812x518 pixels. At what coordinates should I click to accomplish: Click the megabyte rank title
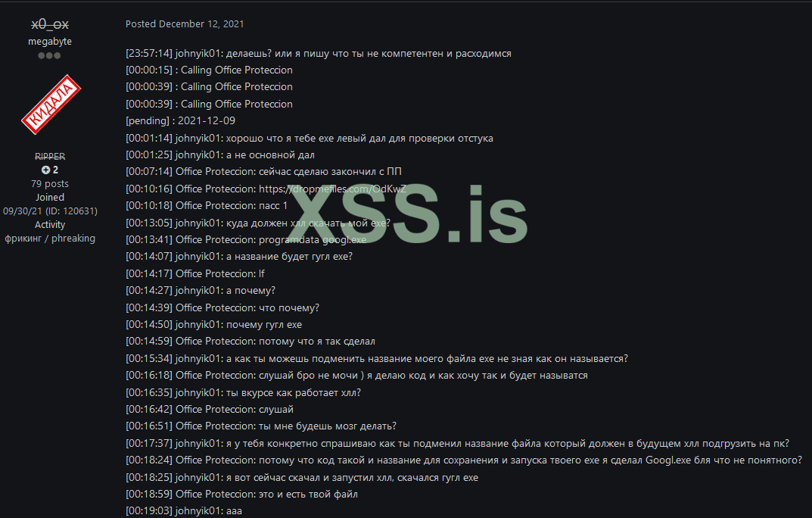[x=50, y=42]
